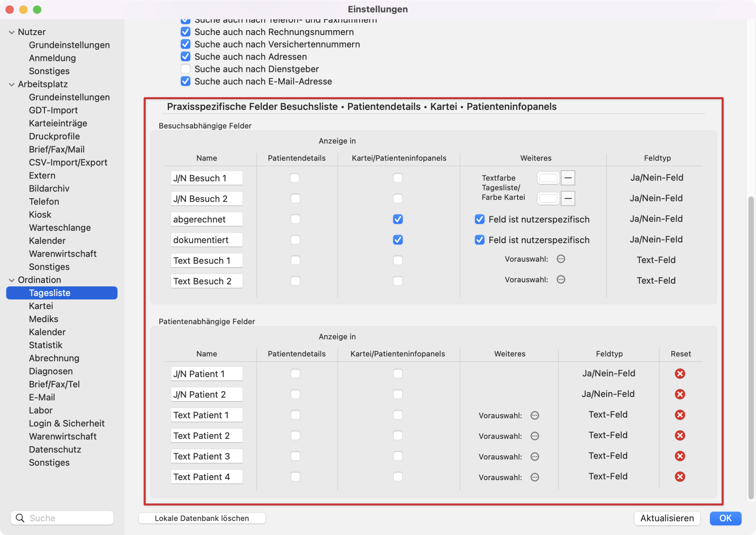The image size is (756, 535).
Task: Enable Patientendetails for J/N Besuch 1
Action: pos(295,178)
